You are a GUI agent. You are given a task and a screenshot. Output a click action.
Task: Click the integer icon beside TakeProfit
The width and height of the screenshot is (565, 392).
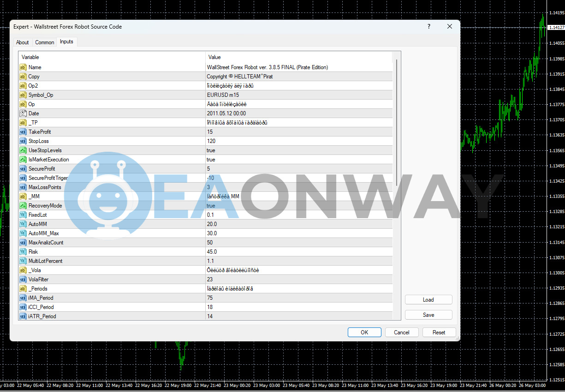pos(23,132)
